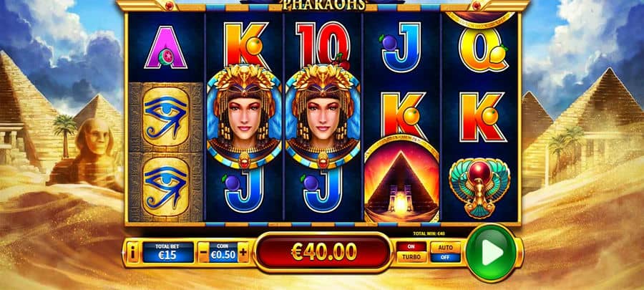Click the €40.00 win amount display
The image size is (644, 290).
tap(323, 252)
